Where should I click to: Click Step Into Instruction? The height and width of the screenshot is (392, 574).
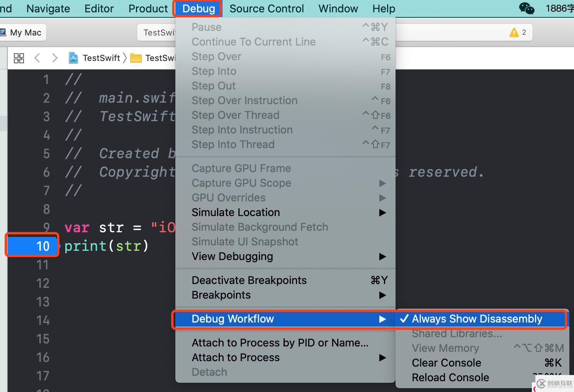click(x=285, y=130)
